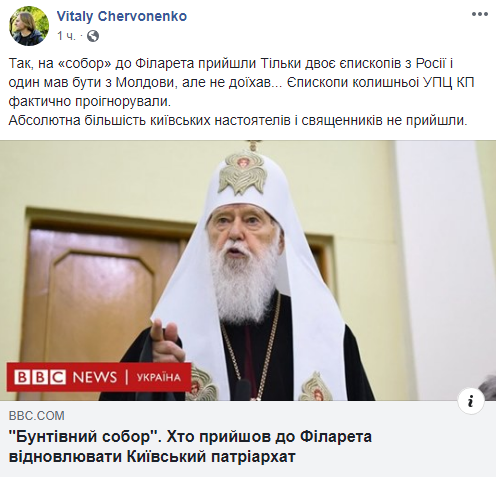Click the BBC.COM source domain label

[x=37, y=416]
